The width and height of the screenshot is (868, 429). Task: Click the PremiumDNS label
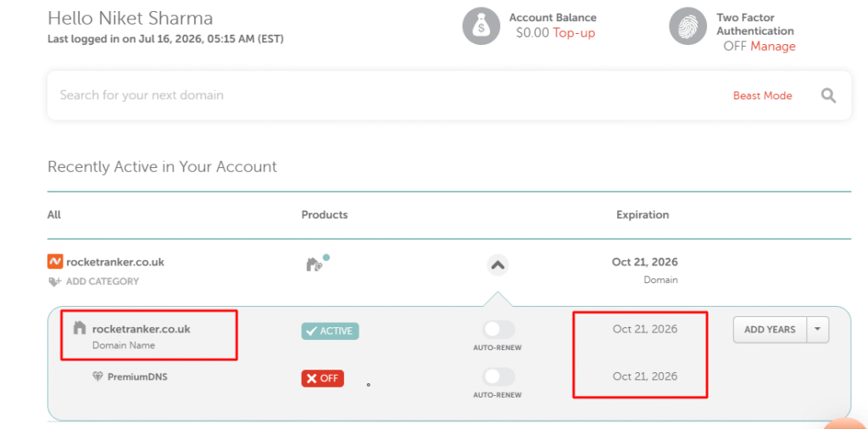coord(137,377)
